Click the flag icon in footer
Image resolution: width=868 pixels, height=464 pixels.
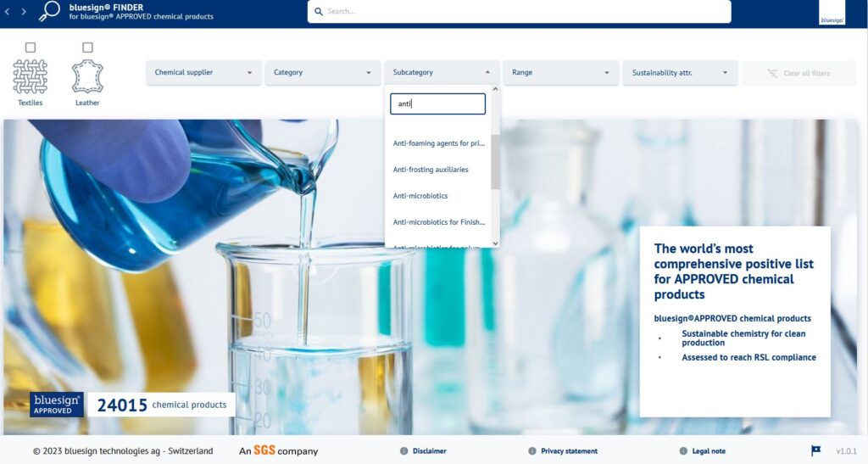click(x=815, y=450)
